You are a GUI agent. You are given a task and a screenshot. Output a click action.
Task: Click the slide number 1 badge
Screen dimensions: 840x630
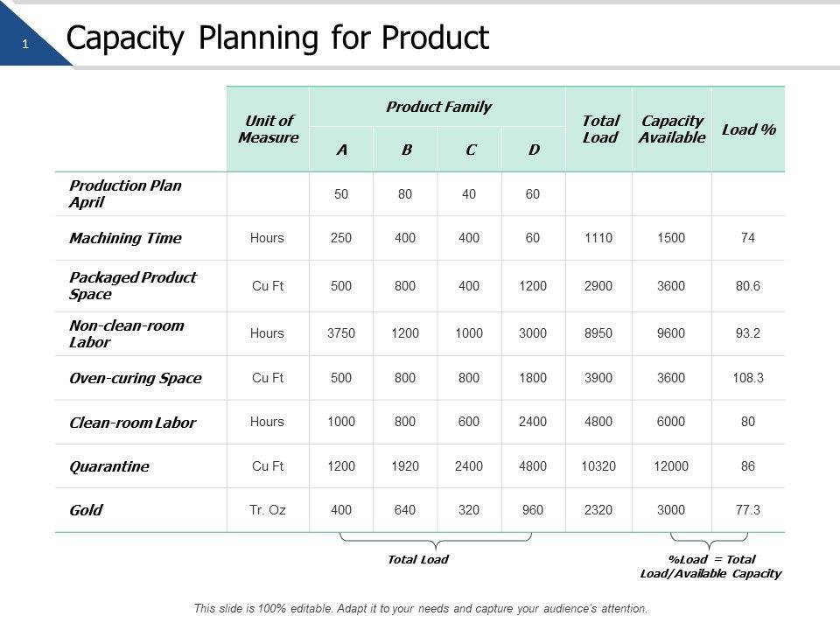pos(25,44)
